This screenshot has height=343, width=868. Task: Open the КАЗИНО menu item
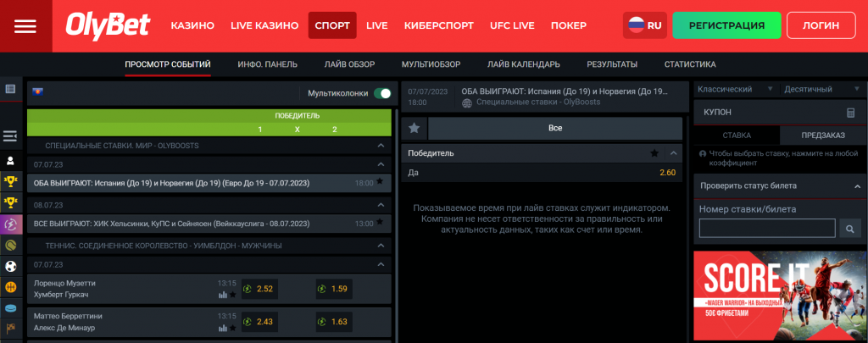[x=192, y=25]
